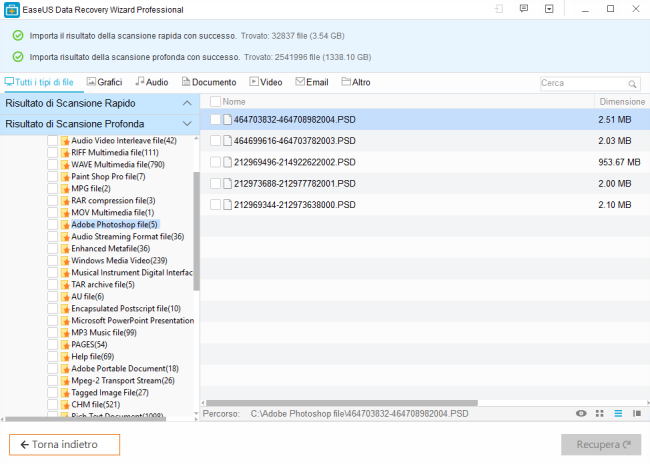This screenshot has width=650, height=464.
Task: Open the title bar dropdown menu icon
Action: (549, 9)
